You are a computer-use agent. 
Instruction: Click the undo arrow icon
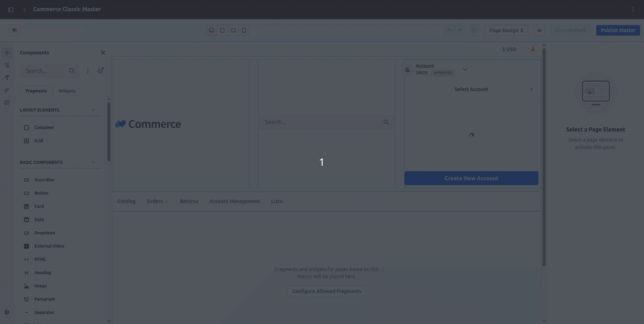[449, 30]
